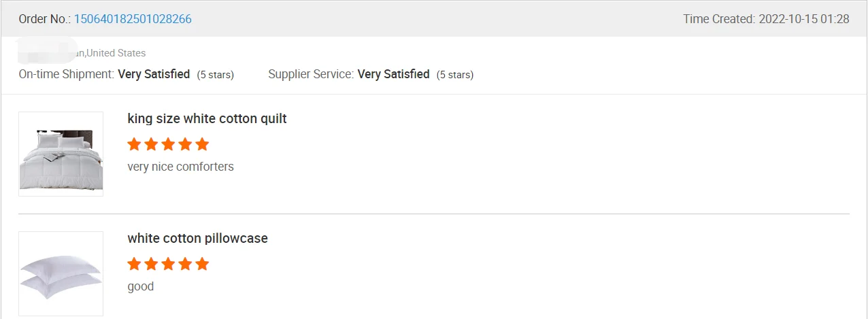This screenshot has height=319, width=868.
Task: Click fifth star of pillowcase rating
Action: pos(202,264)
